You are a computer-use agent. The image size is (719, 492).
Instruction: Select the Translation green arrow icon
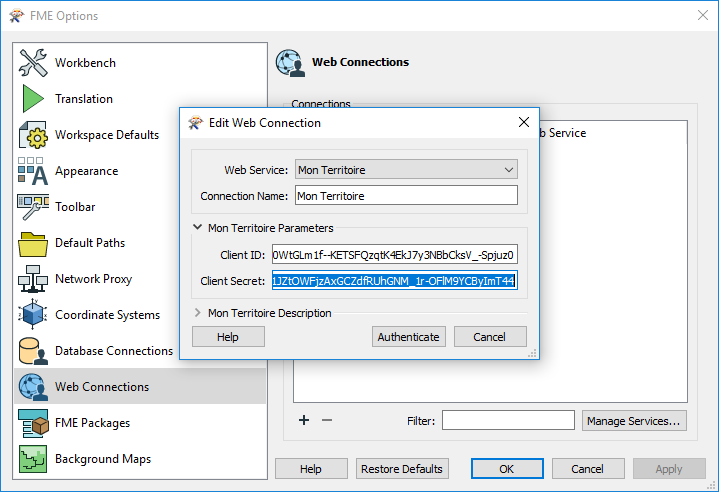(x=33, y=99)
